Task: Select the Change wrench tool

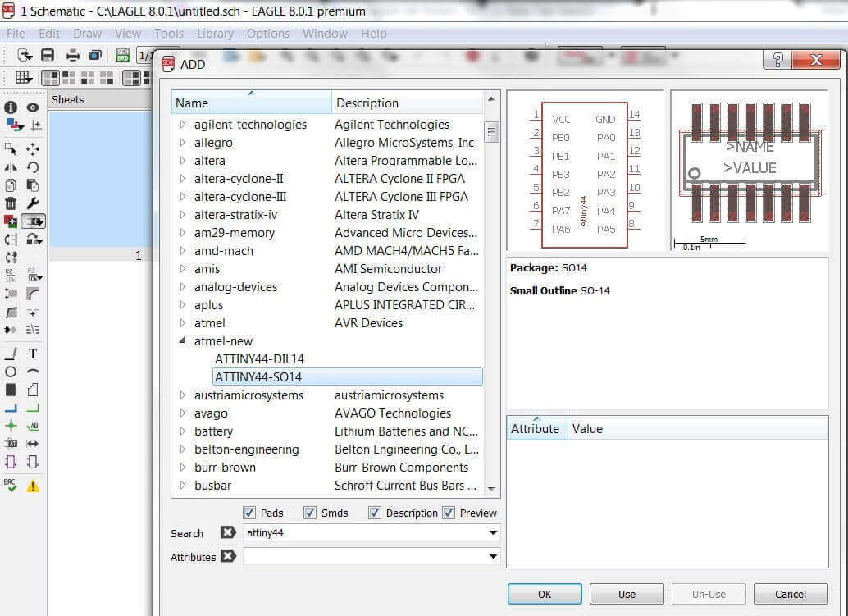Action: [33, 203]
